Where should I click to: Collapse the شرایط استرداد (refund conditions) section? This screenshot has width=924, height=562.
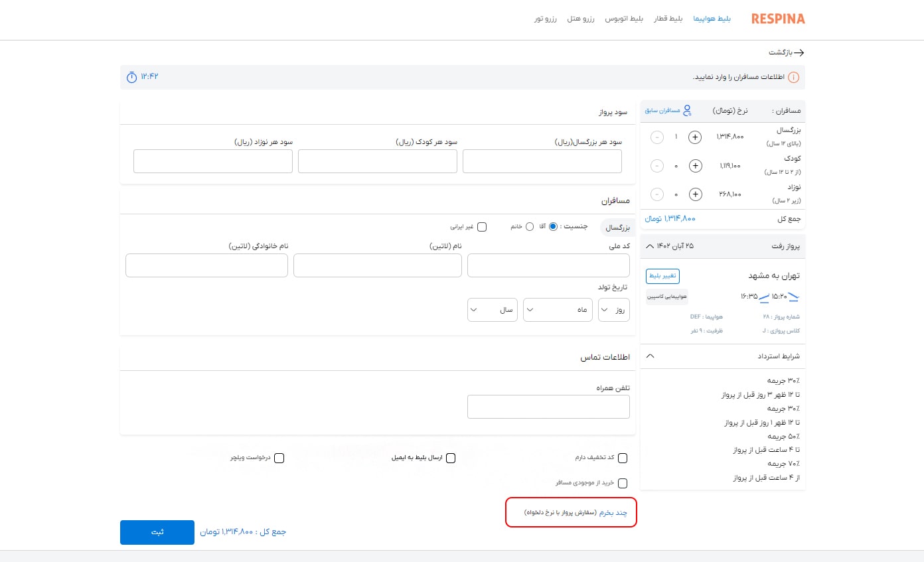pos(650,356)
